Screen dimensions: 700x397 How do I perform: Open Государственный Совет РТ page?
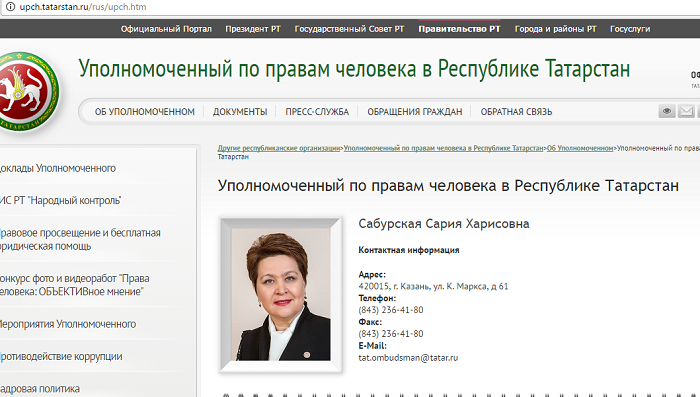coord(349,29)
